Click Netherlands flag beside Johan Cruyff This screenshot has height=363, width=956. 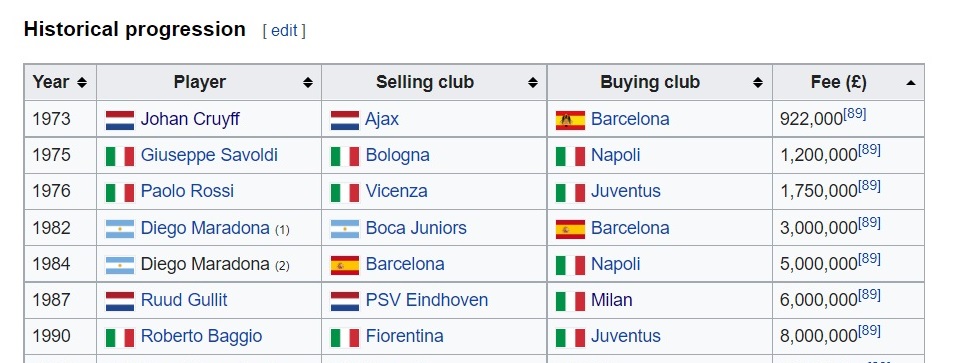click(x=120, y=120)
